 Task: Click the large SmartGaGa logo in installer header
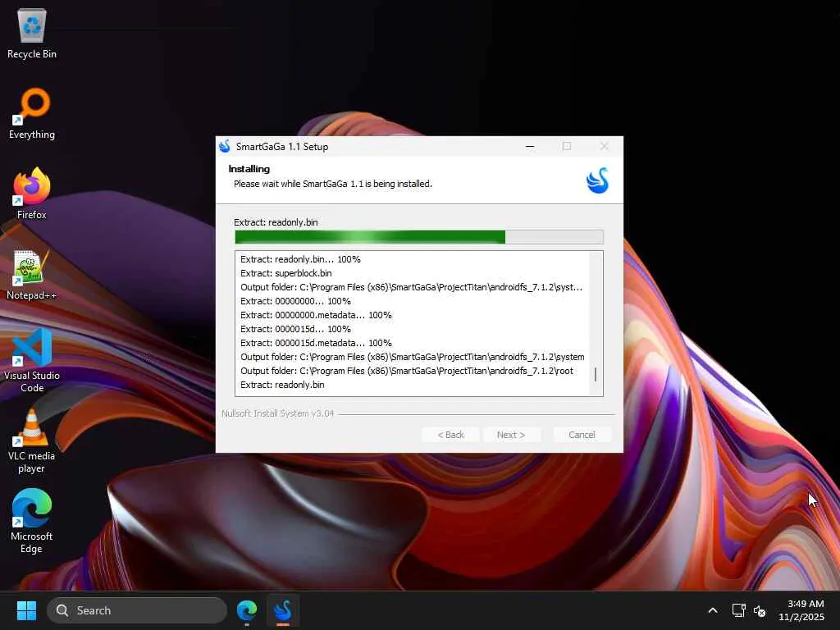(x=597, y=180)
